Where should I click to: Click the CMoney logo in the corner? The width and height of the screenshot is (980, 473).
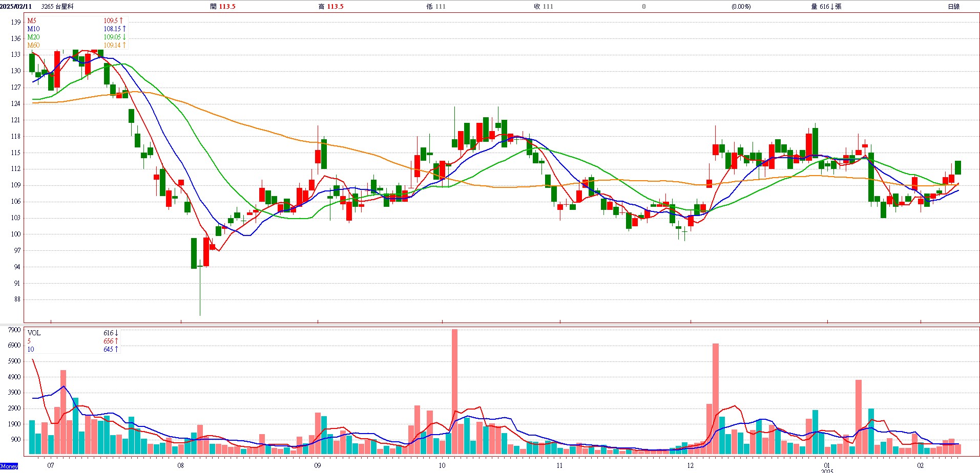[9, 466]
